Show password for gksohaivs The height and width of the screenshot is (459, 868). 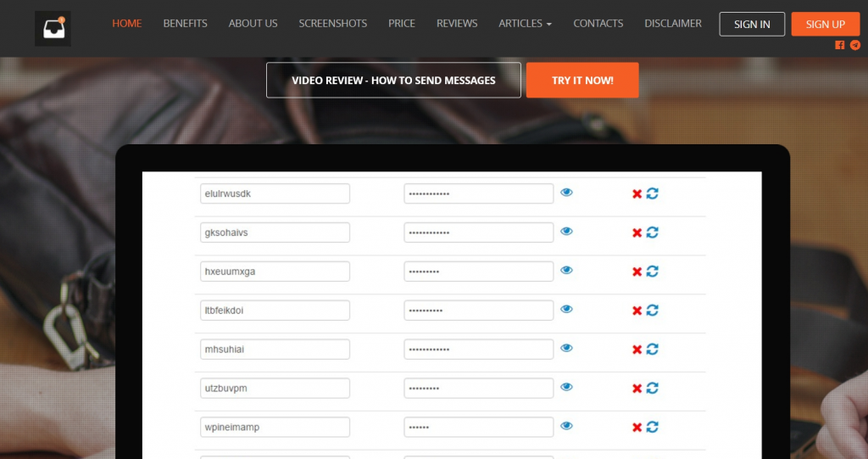(566, 231)
